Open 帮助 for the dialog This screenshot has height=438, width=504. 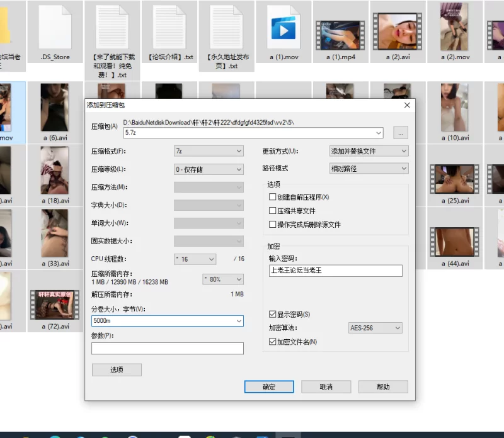pos(383,387)
